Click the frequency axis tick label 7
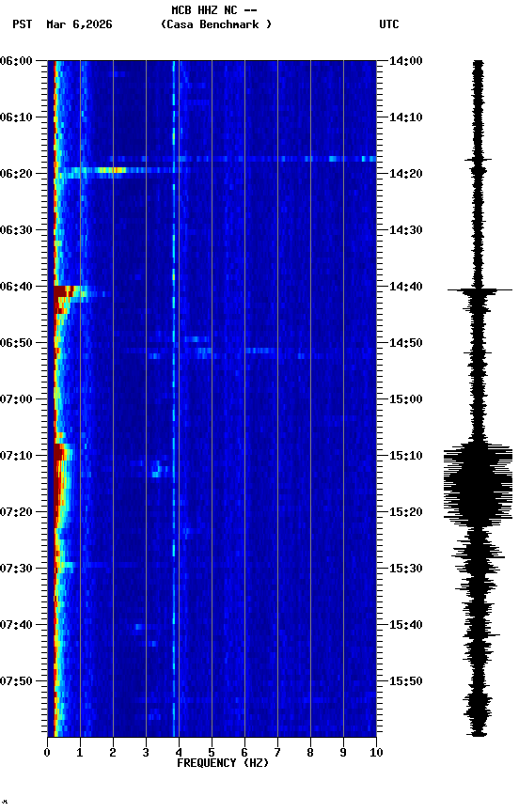Screen dimensions: 519x812 coord(277,753)
